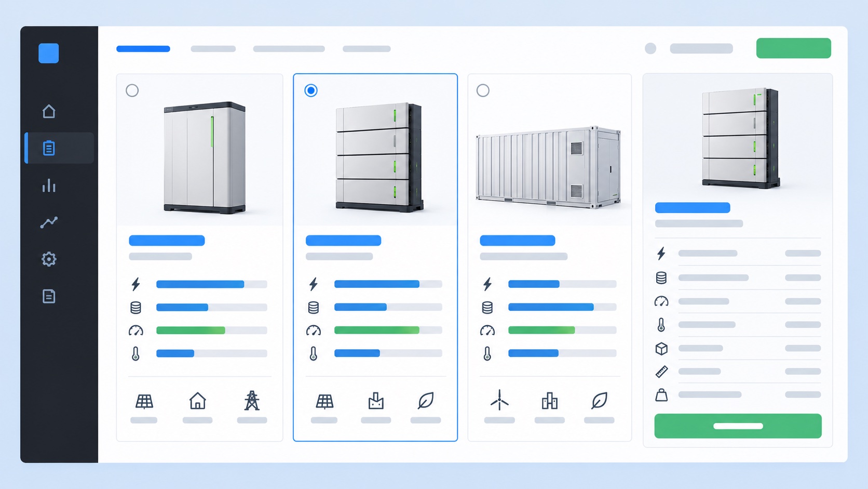Switch to the active blue first tab
Viewport: 868px width, 489px height.
pyautogui.click(x=143, y=49)
